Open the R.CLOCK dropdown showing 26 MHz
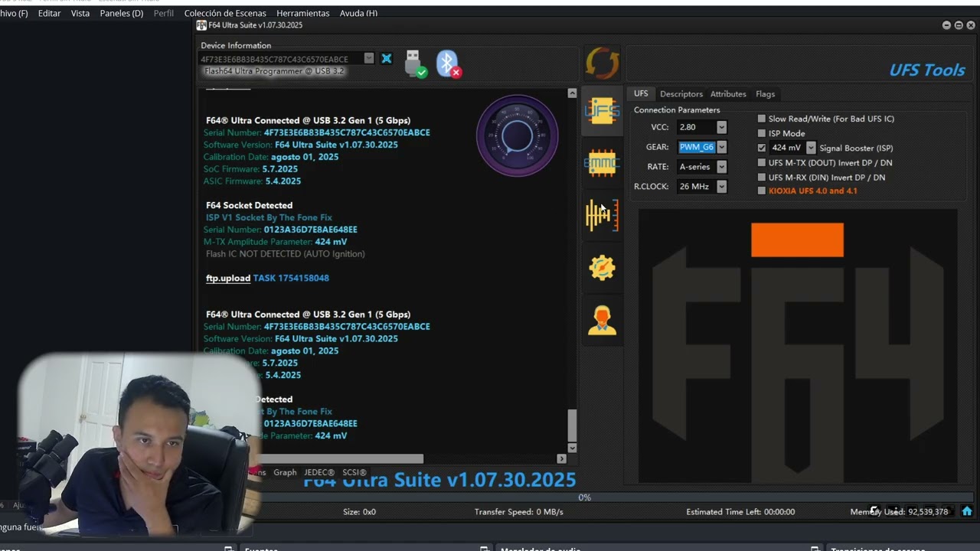 click(x=721, y=187)
